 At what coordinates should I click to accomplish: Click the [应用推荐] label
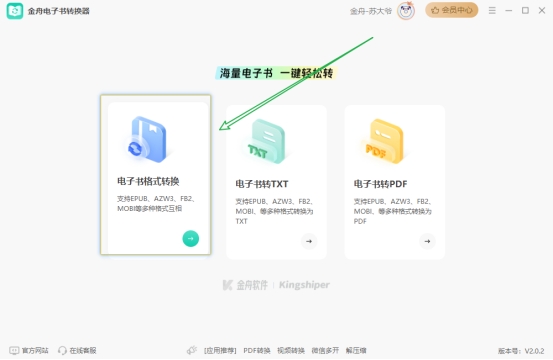[220, 350]
